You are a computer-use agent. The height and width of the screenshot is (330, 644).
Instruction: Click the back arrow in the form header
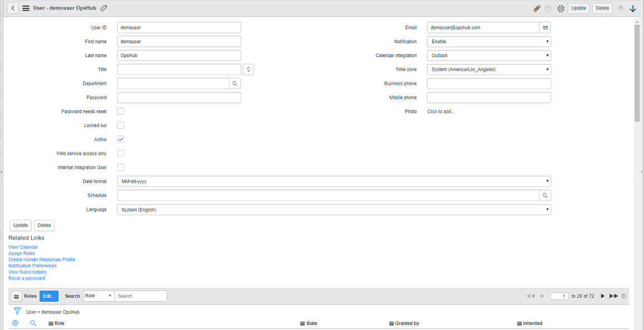coord(13,8)
